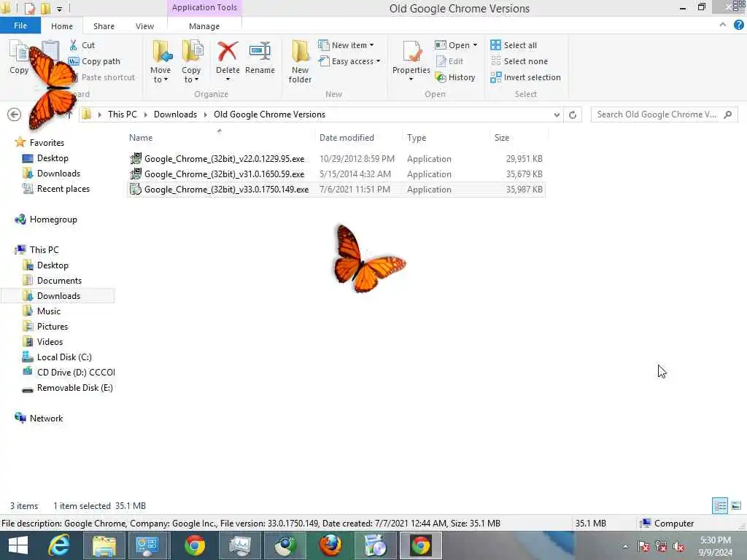Screen dimensions: 747x560
Task: Open Recent places in navigation pane
Action: pos(63,189)
